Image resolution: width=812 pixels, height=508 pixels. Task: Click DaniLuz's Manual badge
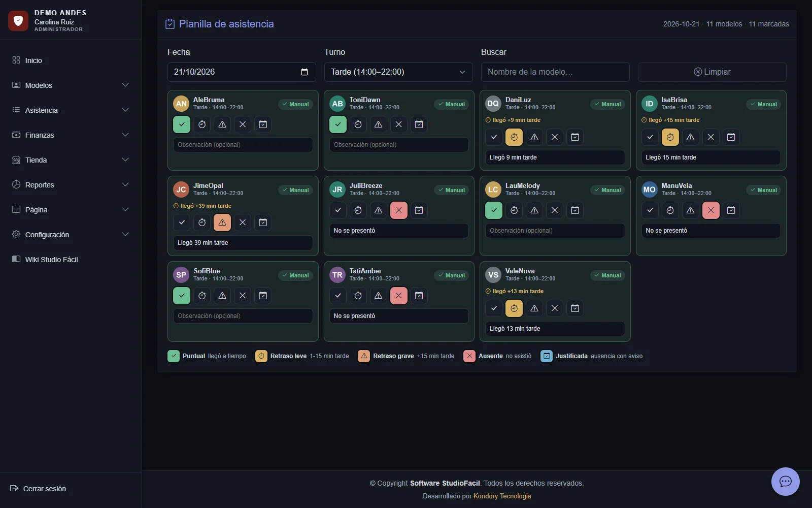click(607, 104)
